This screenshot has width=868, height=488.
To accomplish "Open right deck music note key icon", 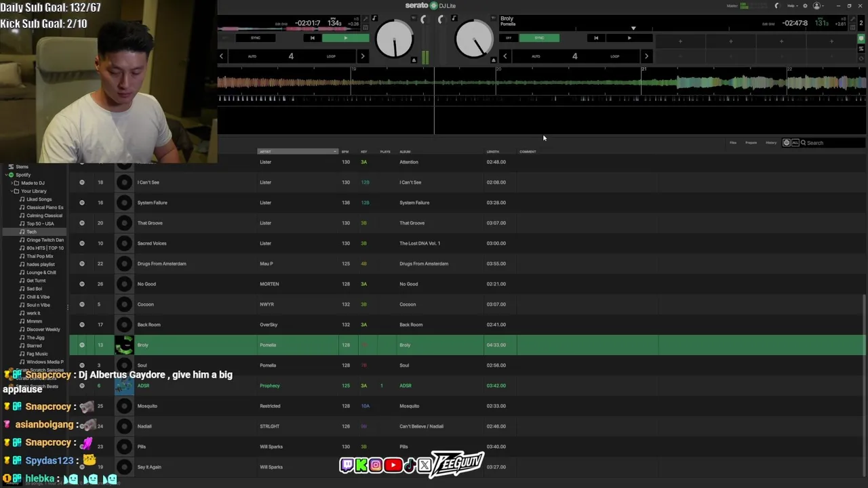I will tap(454, 18).
